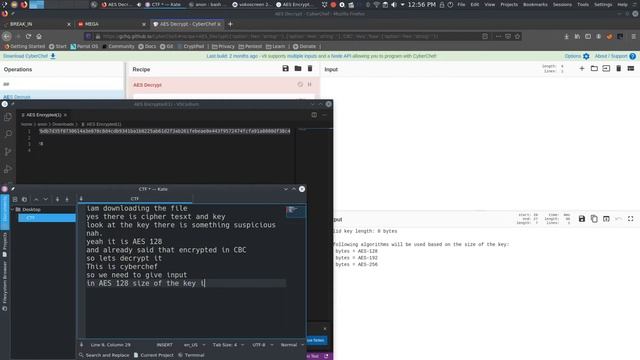Reload the Firefox page
This screenshot has width=640, height=360.
point(28,36)
